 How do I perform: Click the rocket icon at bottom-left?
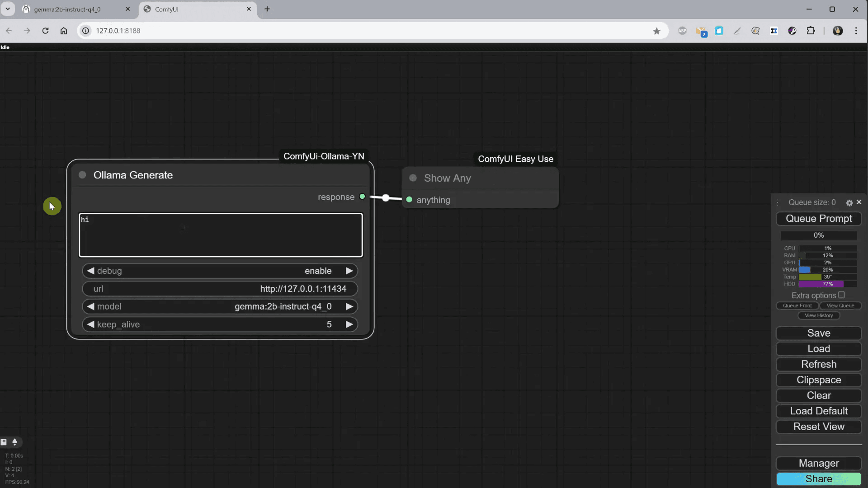point(14,442)
